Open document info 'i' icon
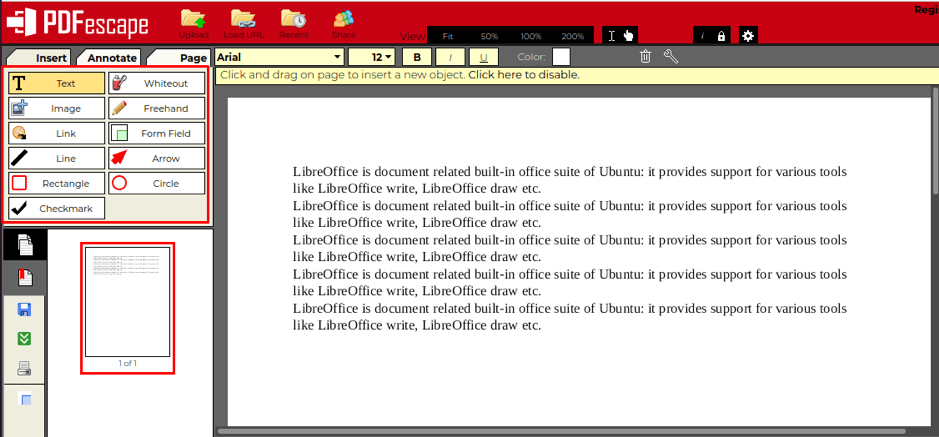The image size is (939, 437). (702, 36)
